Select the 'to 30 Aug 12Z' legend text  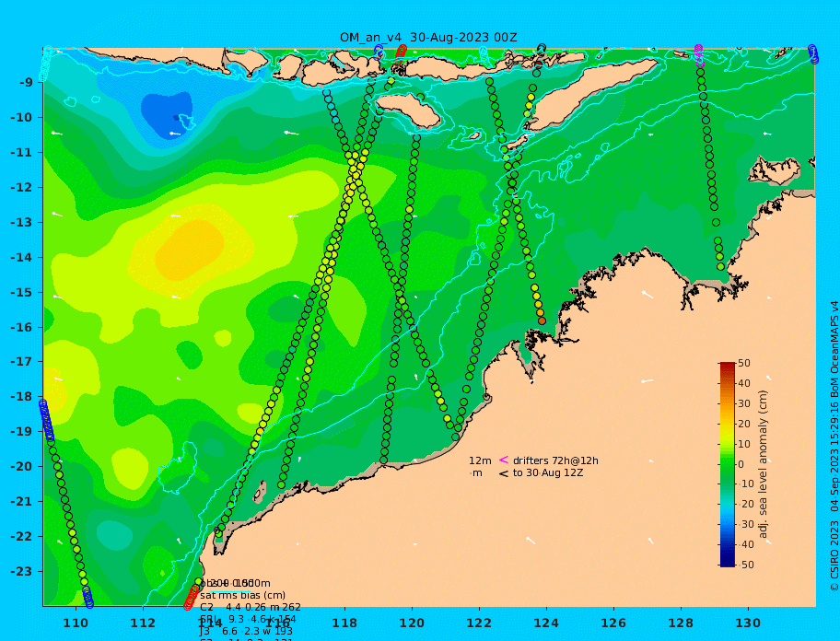548,472
